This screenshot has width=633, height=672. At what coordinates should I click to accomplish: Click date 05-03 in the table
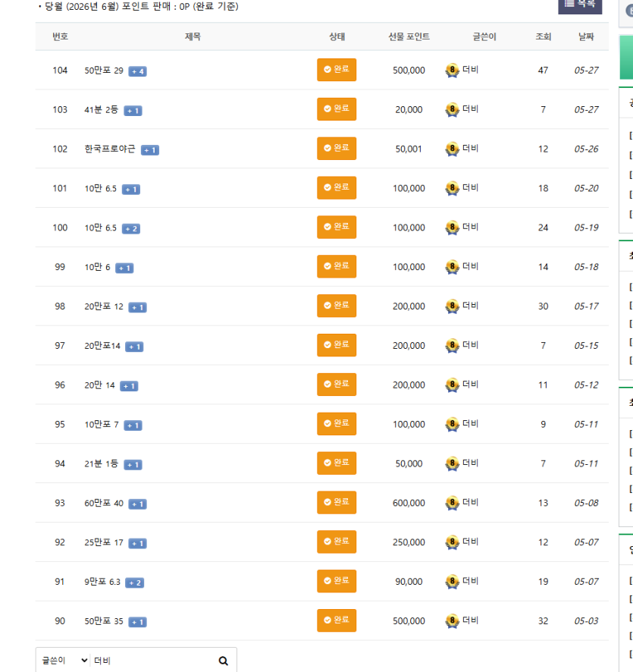point(586,621)
